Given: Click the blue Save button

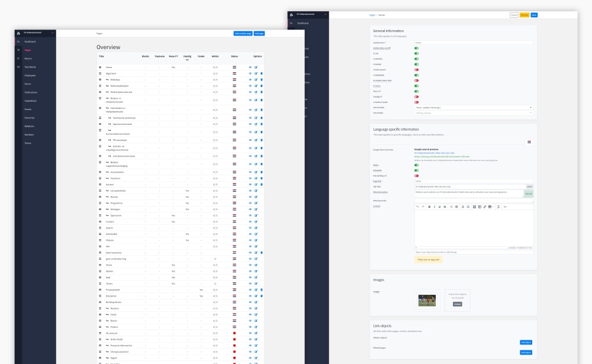Looking at the screenshot, I should [534, 15].
